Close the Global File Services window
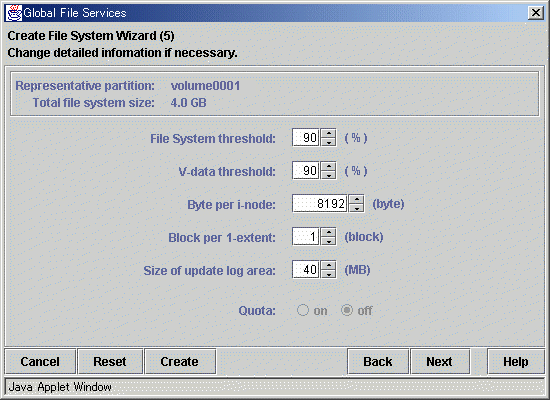Screen dimensions: 550x400 click(x=536, y=13)
